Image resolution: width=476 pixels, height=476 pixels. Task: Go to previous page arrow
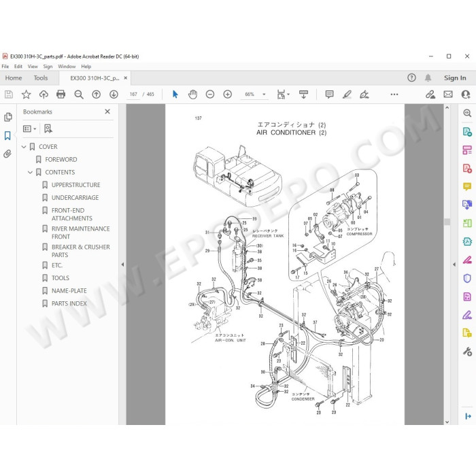[97, 95]
